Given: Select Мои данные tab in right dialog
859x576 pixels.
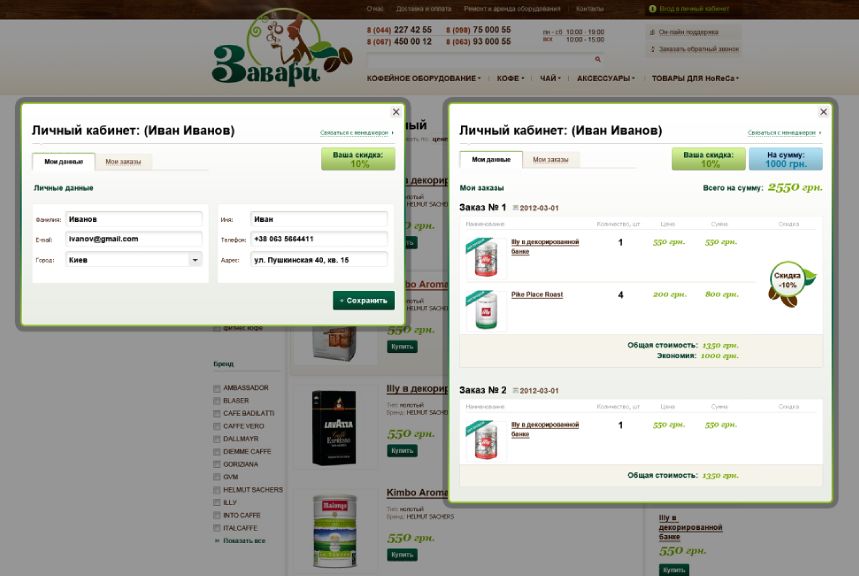Looking at the screenshot, I should (491, 159).
